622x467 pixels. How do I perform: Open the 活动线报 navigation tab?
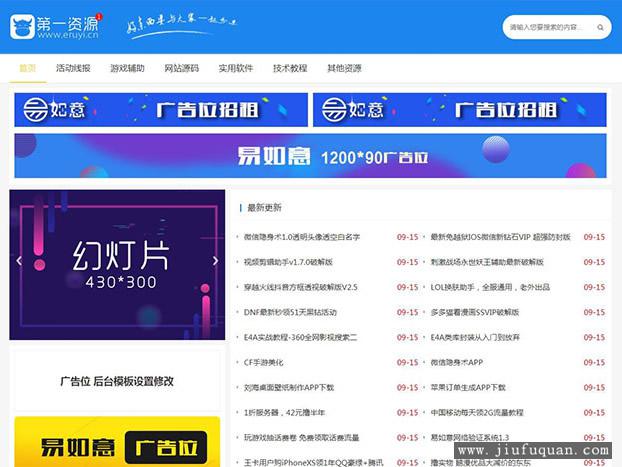[x=73, y=68]
